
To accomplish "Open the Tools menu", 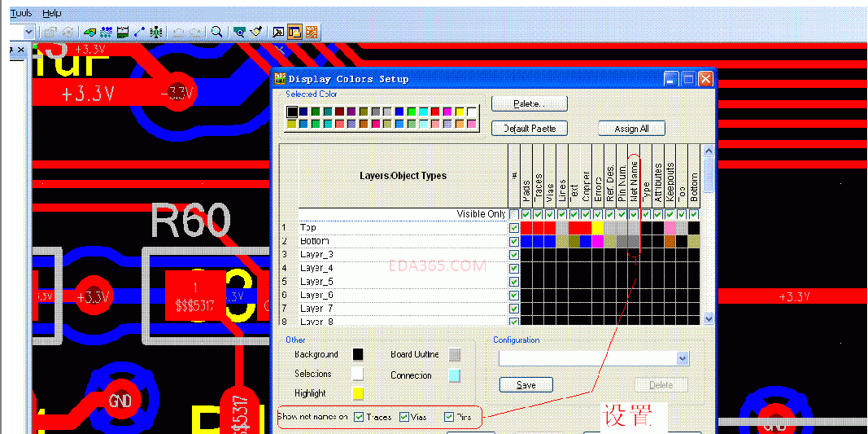I will 22,14.
